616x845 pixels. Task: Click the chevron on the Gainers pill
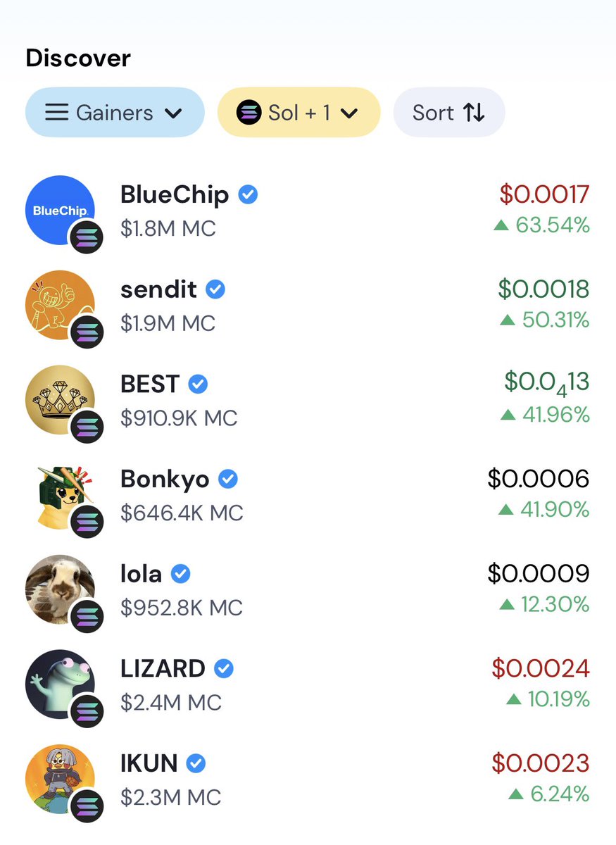[x=173, y=113]
